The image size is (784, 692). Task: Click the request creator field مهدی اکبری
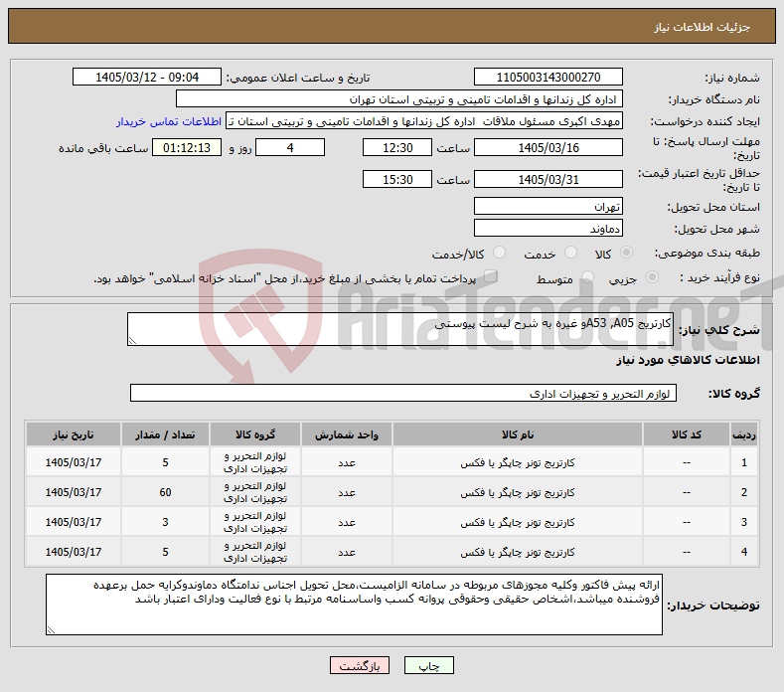click(x=424, y=121)
